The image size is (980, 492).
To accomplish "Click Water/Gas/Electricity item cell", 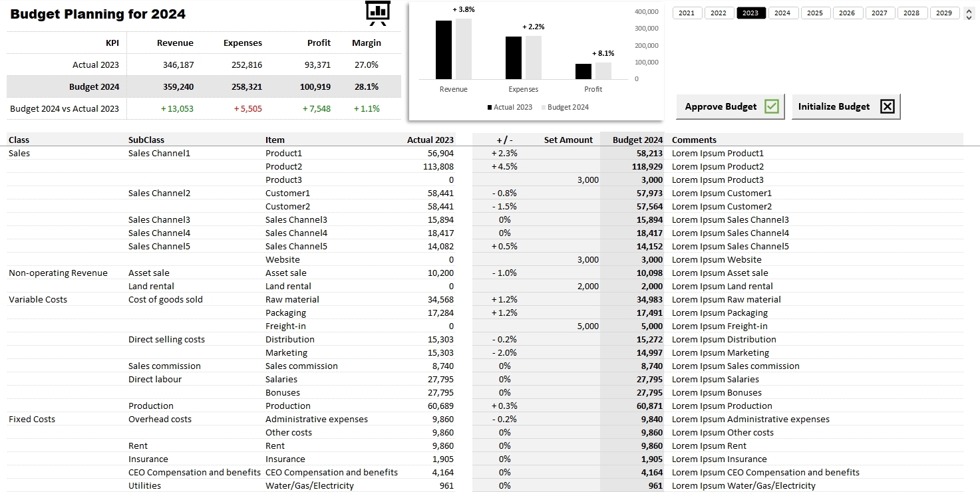I will (x=309, y=485).
